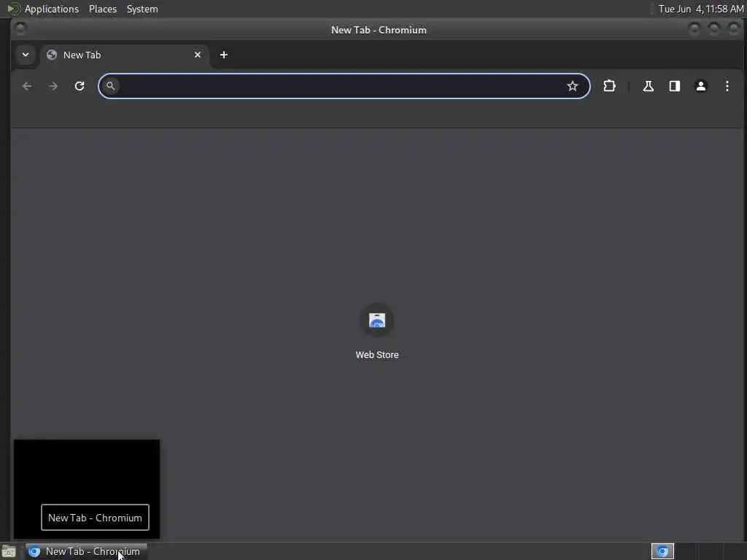Open Chrome Labs flask icon

(648, 86)
